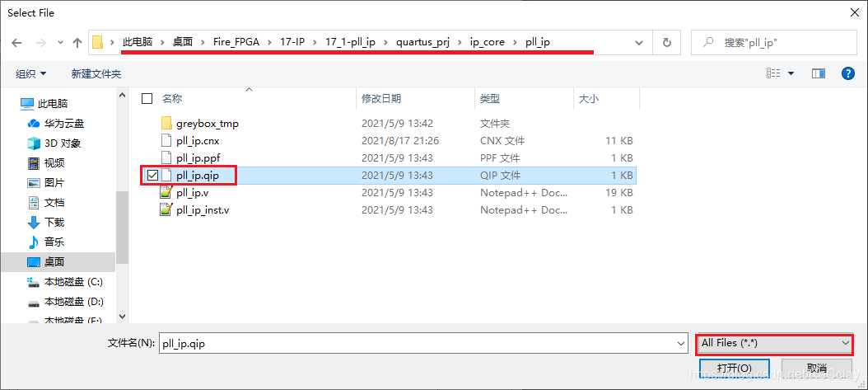Click the pll_ip.v Notepad++ file icon
This screenshot has width=868, height=390.
point(166,193)
